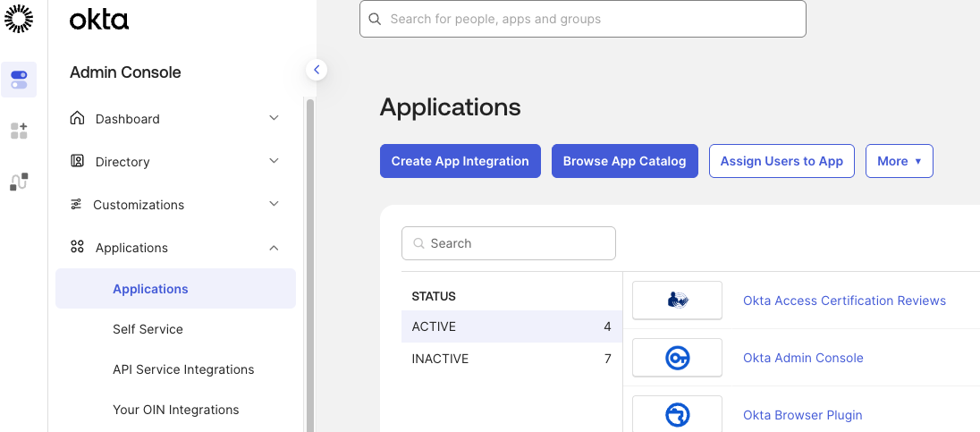Viewport: 980px width, 432px height.
Task: Click the Okta Admin Console logo thumbnail
Action: tap(677, 358)
